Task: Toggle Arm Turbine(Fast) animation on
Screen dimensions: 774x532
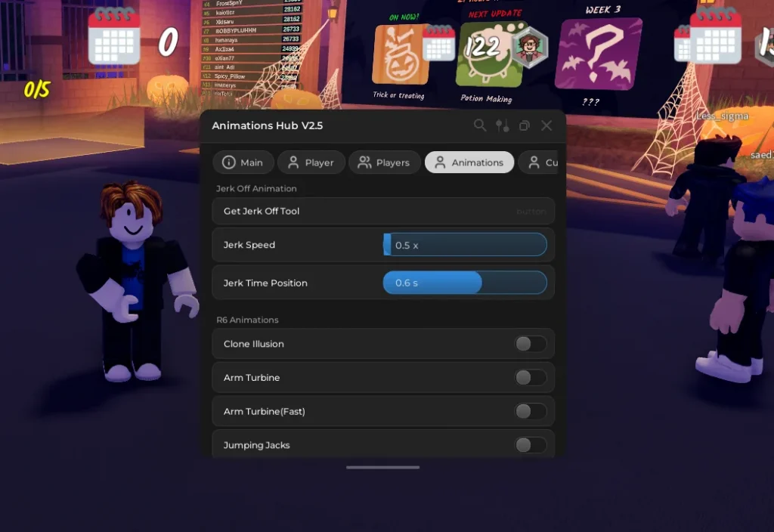Action: 530,412
